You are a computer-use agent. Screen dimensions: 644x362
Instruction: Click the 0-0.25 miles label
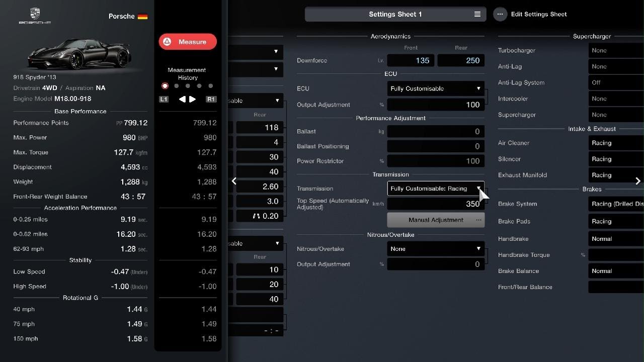click(x=30, y=219)
